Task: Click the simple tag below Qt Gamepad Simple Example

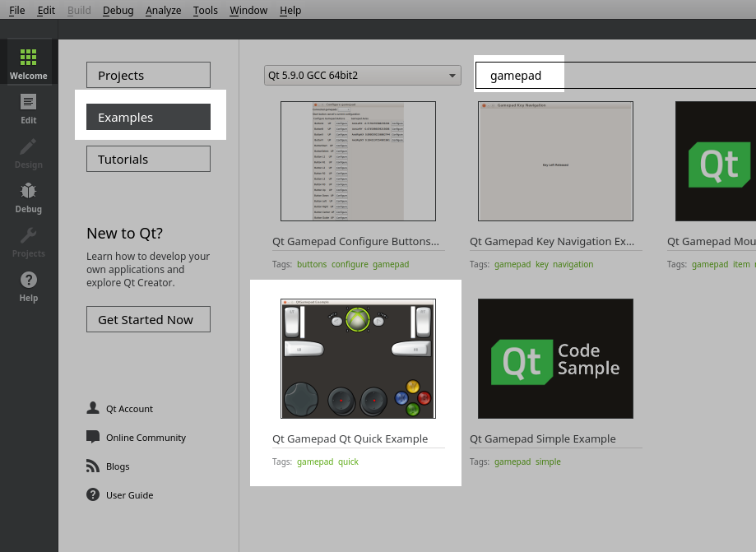Action: pyautogui.click(x=548, y=462)
